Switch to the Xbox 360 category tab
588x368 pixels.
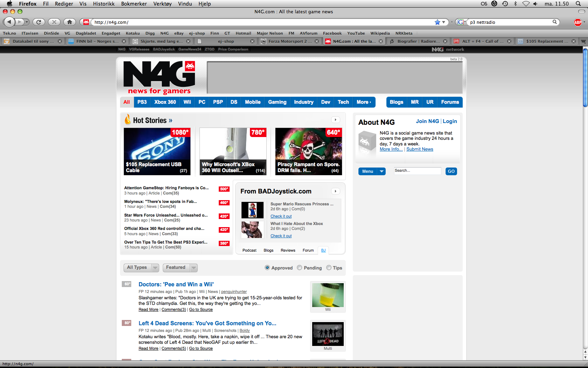[165, 102]
